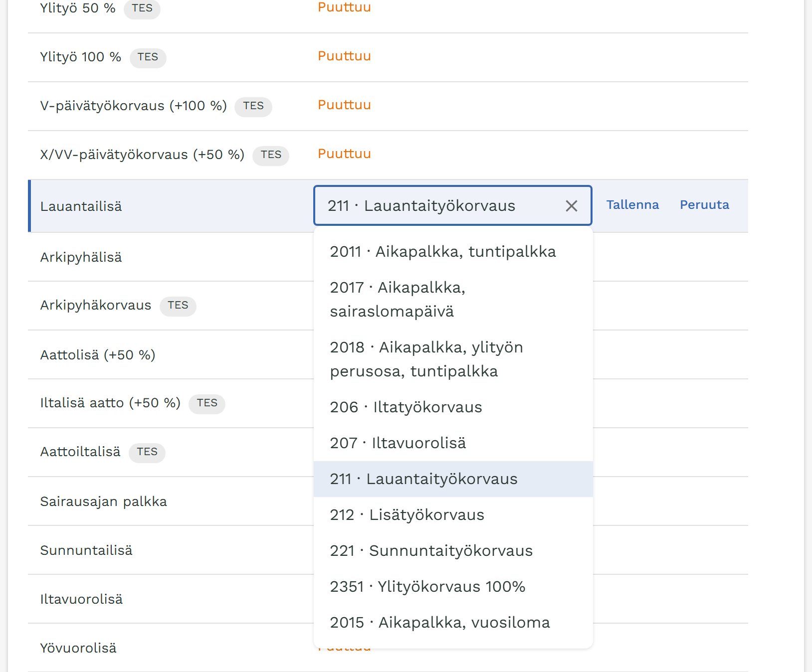This screenshot has height=672, width=812.
Task: Click TES badge beside Aattoiltalisä
Action: (147, 452)
